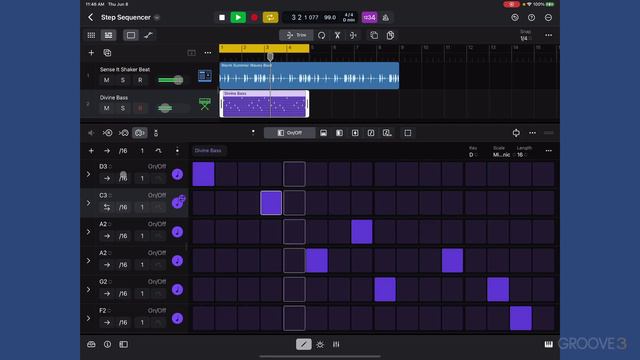Open the Help question mark icon
Image resolution: width=640 pixels, height=360 pixels.
tap(531, 18)
